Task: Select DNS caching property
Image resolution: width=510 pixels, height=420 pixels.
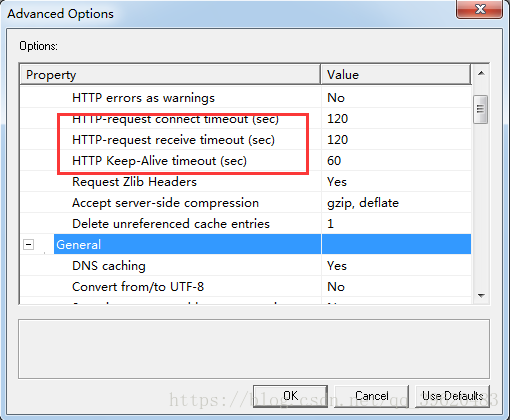Action: click(x=109, y=266)
